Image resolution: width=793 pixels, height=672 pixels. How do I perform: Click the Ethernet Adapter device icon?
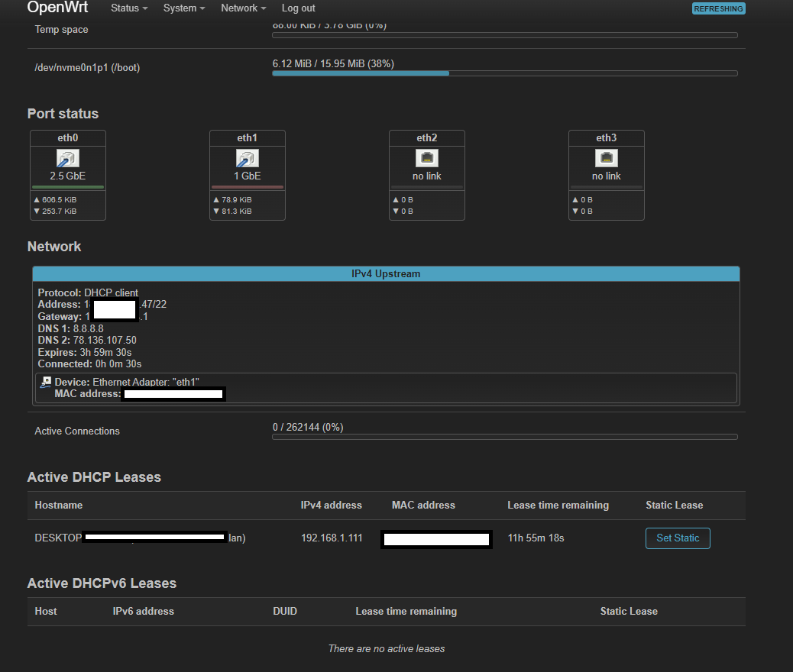click(x=47, y=382)
